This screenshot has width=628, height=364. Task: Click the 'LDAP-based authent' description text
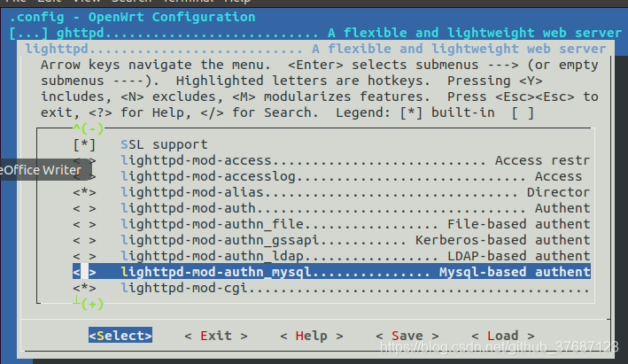[x=519, y=257]
